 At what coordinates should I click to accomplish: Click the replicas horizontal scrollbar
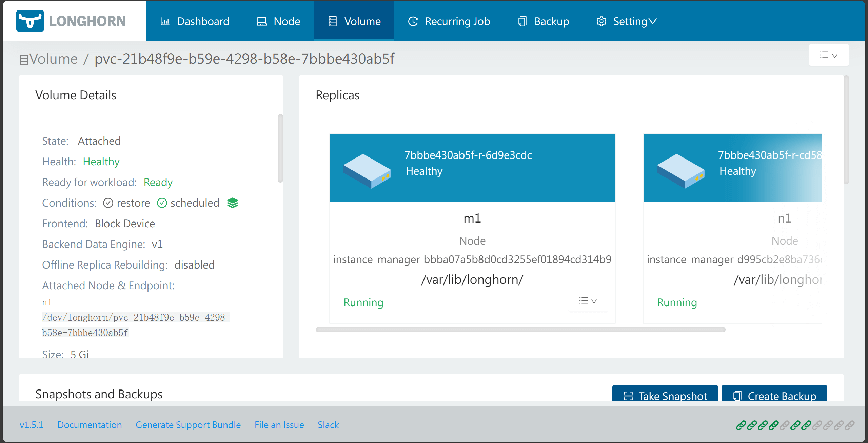point(520,330)
